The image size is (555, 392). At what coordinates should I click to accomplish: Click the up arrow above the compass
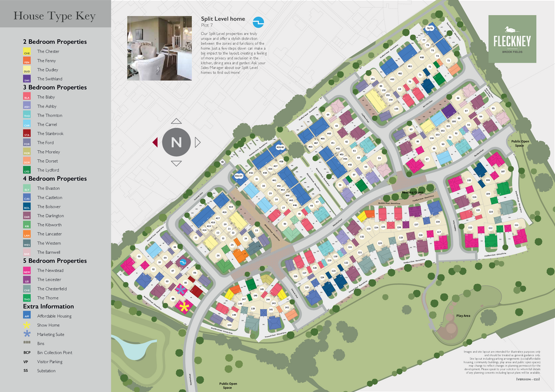[x=176, y=121]
